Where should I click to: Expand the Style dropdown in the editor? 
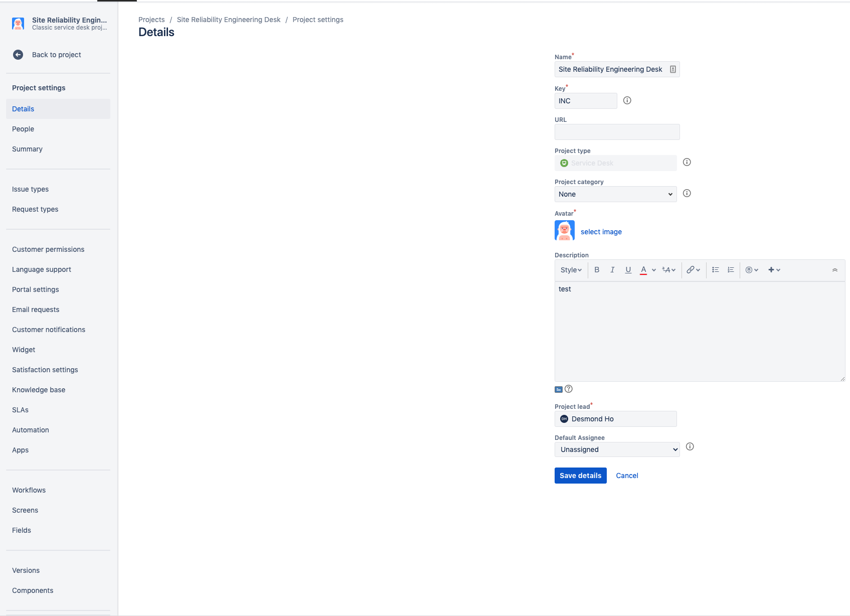(571, 270)
